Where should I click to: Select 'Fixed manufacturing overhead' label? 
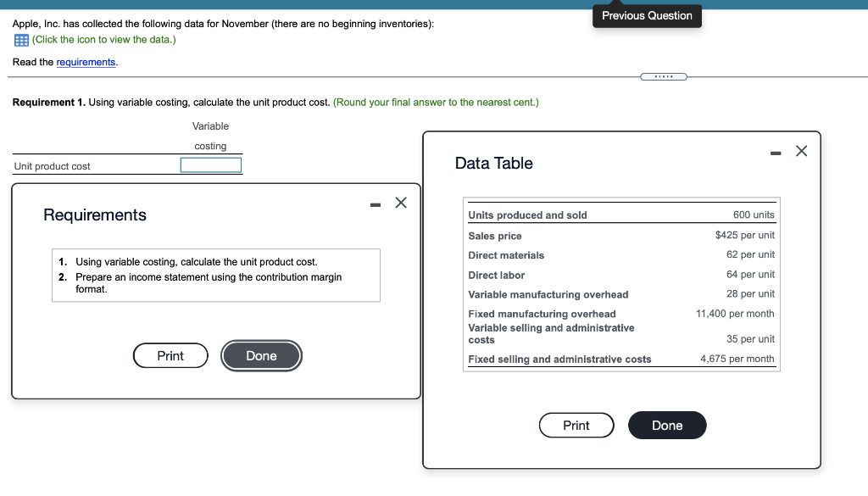click(542, 314)
